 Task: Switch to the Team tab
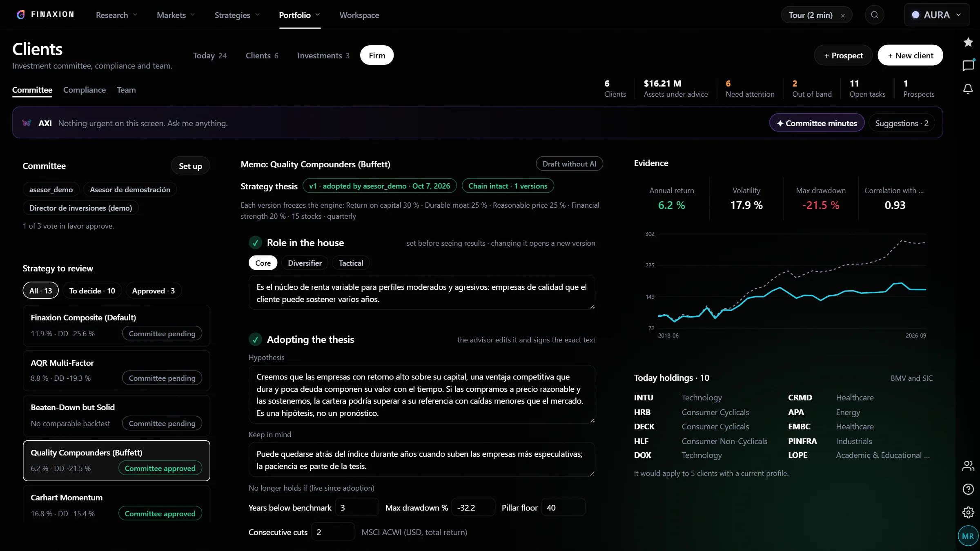(126, 90)
